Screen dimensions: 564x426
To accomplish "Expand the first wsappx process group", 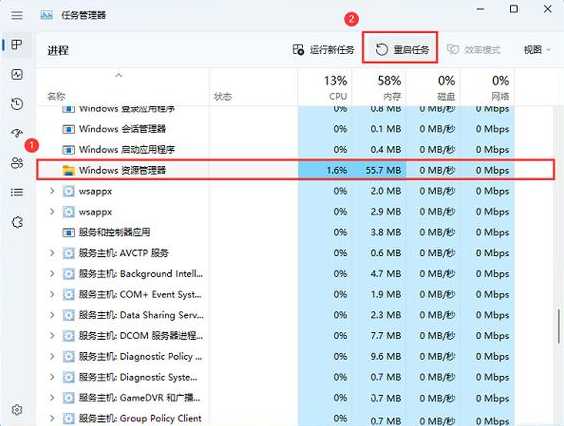I will point(52,191).
